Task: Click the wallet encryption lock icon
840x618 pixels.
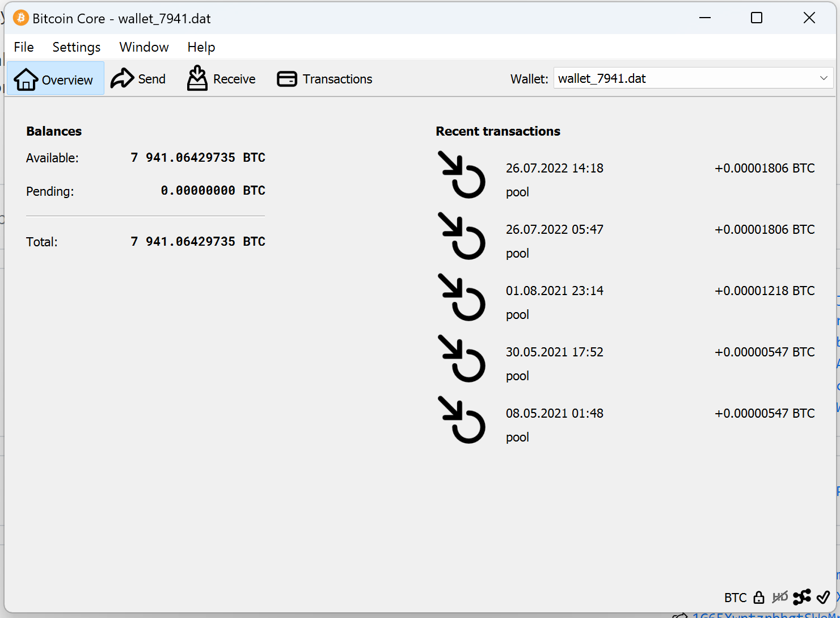Action: click(x=759, y=598)
